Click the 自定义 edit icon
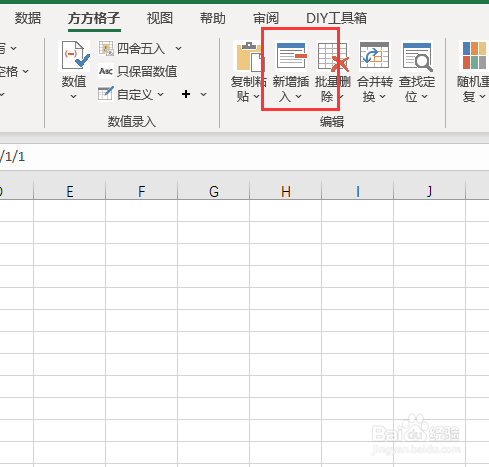This screenshot has height=467, width=489. [x=106, y=94]
